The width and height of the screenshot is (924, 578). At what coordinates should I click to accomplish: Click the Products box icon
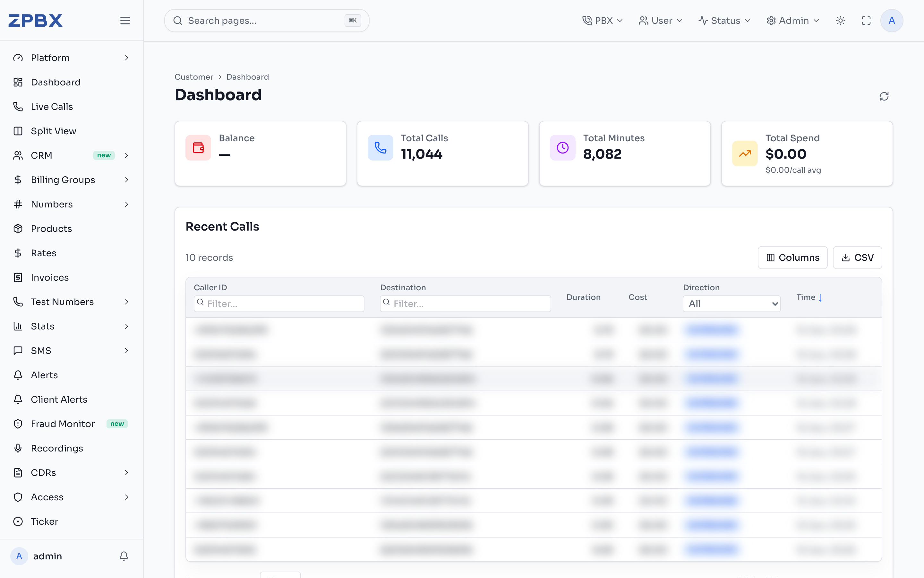coord(18,229)
